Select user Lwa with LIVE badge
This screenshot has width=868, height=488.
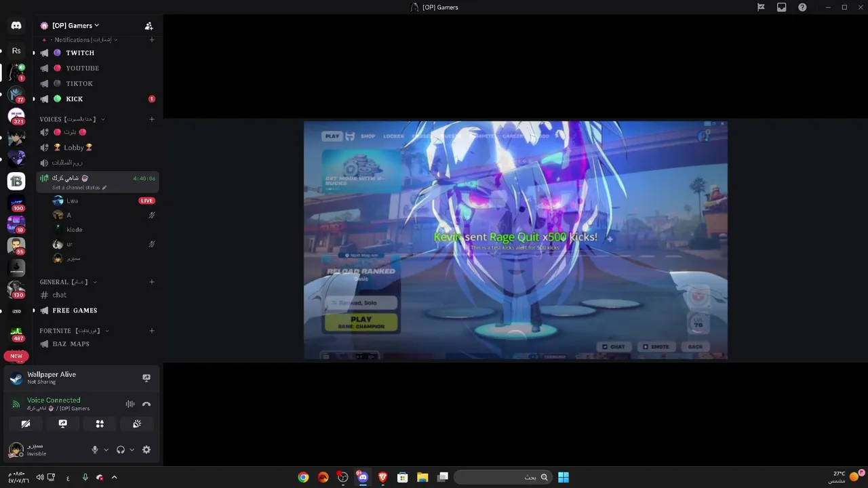click(103, 201)
